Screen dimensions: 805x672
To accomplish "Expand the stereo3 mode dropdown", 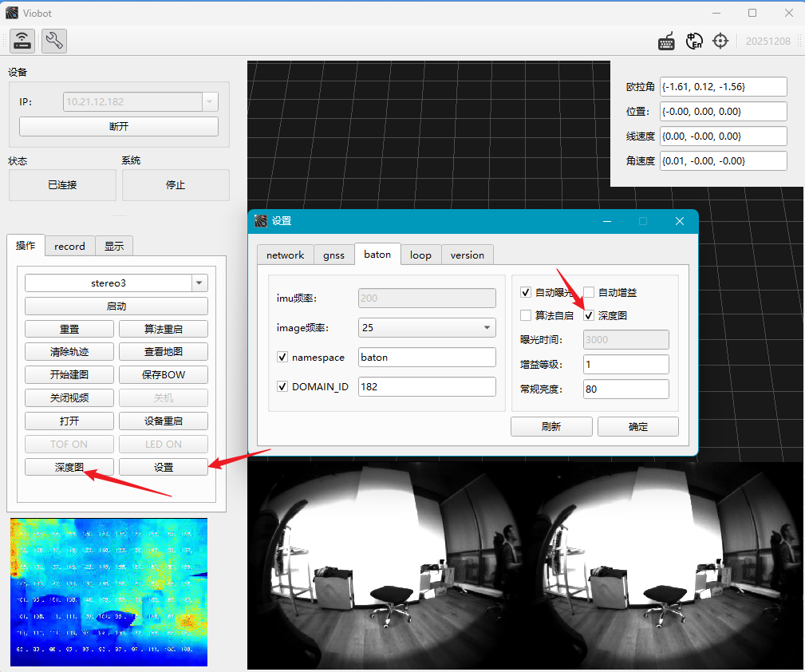I will (x=199, y=283).
